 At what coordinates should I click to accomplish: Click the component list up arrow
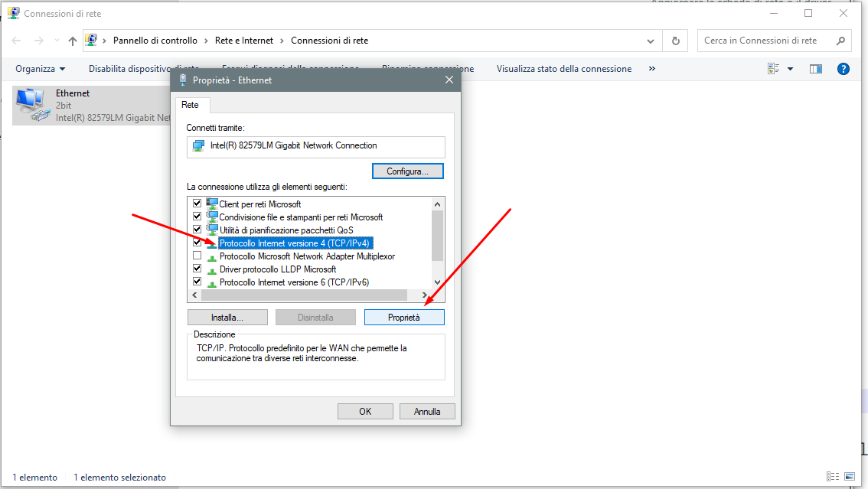[437, 204]
